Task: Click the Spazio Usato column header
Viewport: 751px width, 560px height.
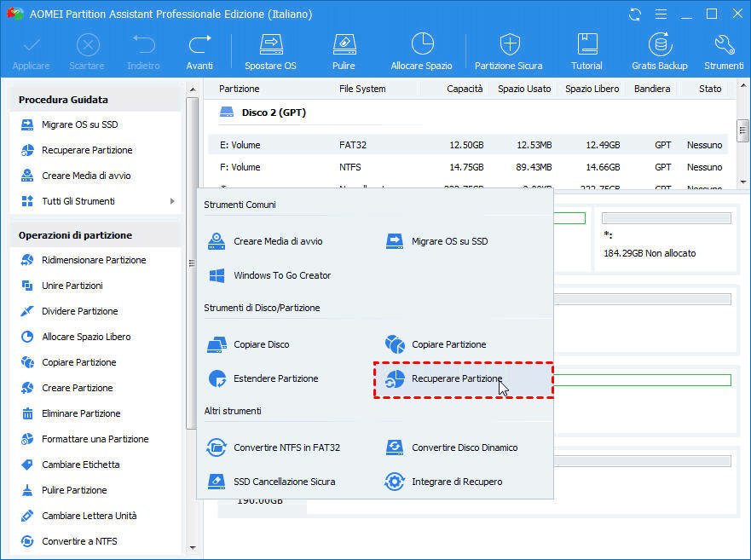Action: (524, 89)
